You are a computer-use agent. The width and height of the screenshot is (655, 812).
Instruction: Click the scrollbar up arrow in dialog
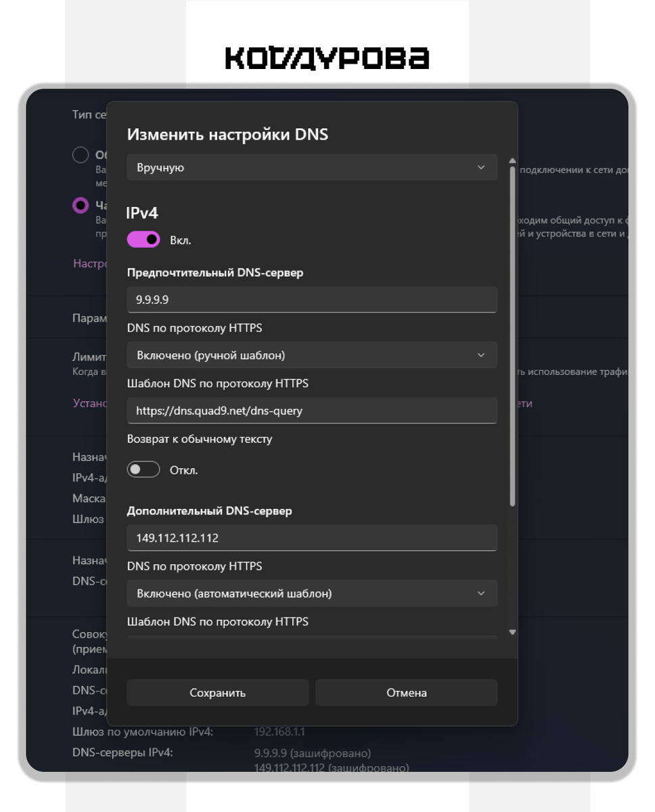512,161
